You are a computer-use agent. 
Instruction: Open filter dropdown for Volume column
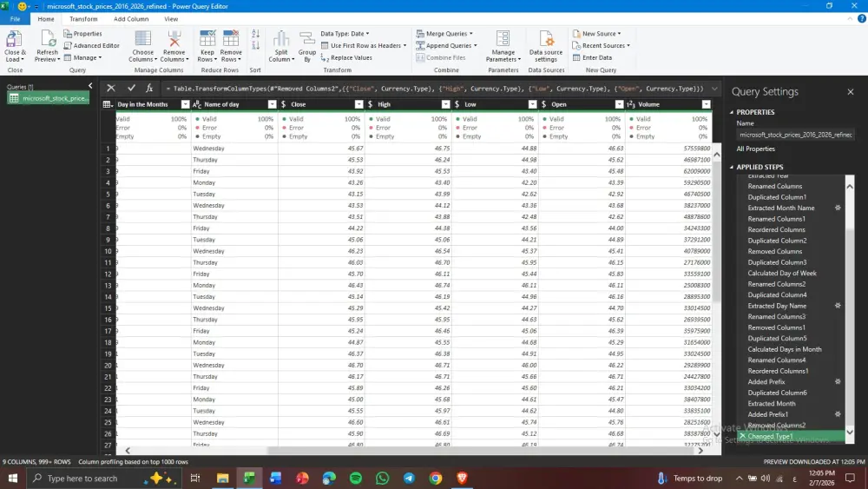706,105
